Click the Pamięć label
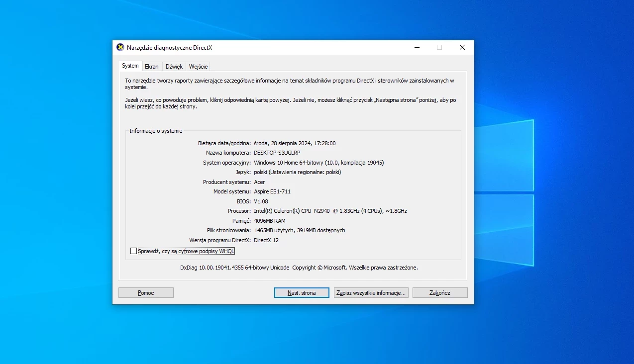Image resolution: width=634 pixels, height=364 pixels. pyautogui.click(x=241, y=221)
